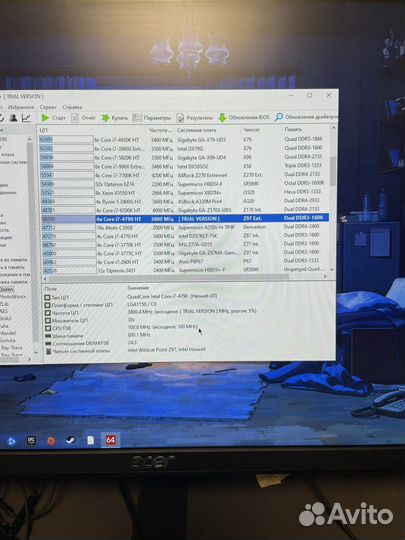Select the 8x Xeon X5550 HT row
405x540 pixels.
coord(184,193)
